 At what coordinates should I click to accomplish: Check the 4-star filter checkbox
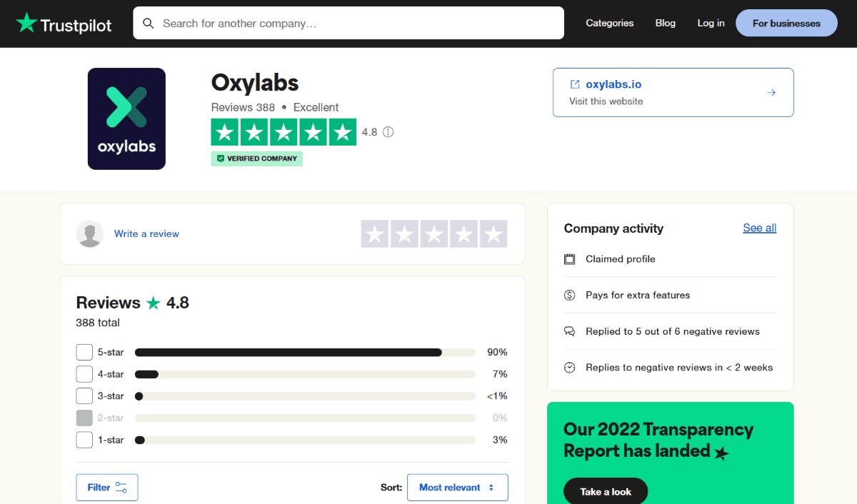[x=84, y=374]
